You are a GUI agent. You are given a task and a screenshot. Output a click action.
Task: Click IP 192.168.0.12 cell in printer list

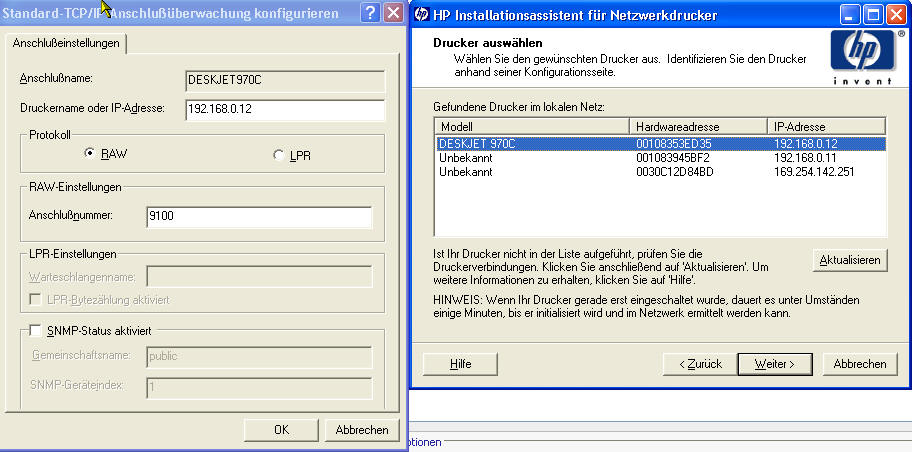pyautogui.click(x=806, y=144)
